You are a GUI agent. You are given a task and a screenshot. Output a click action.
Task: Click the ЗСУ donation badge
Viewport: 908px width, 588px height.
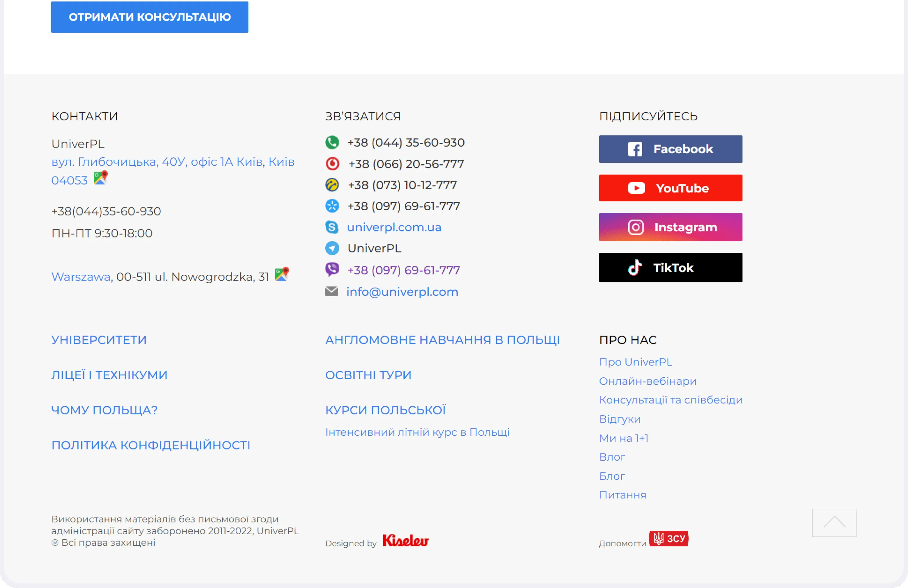point(669,539)
